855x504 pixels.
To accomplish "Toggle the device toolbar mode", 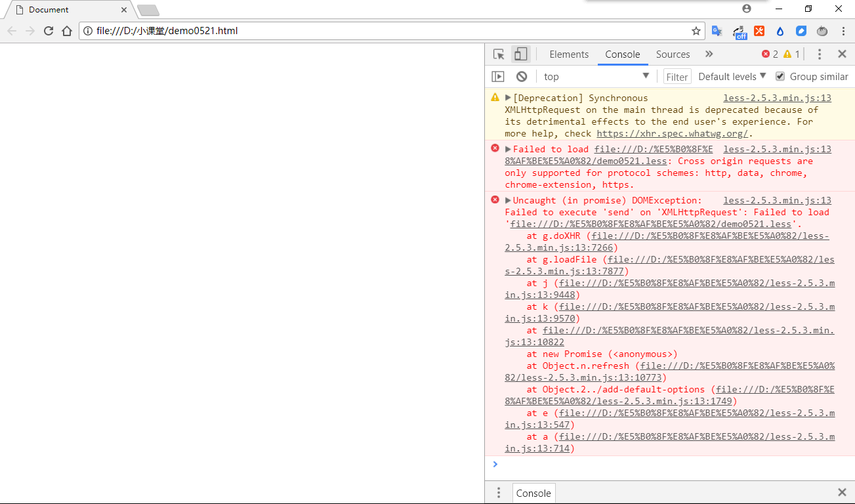I will [x=521, y=54].
